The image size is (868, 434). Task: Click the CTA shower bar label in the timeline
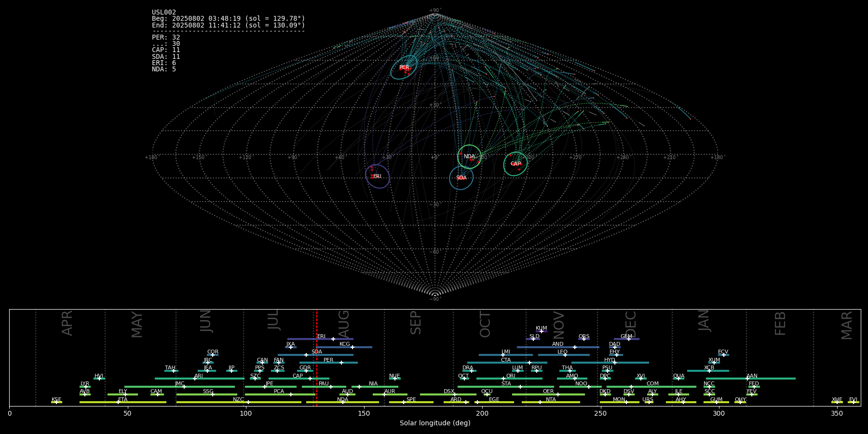pos(506,360)
